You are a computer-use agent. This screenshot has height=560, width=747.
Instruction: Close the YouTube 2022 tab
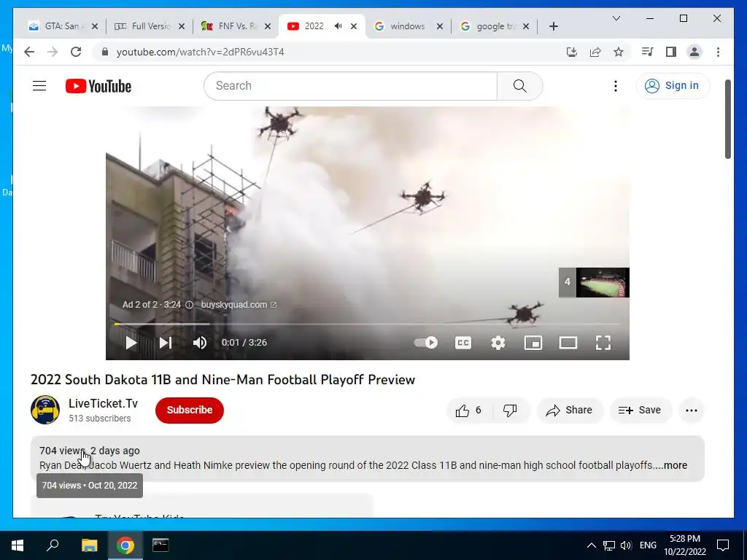[x=354, y=26]
